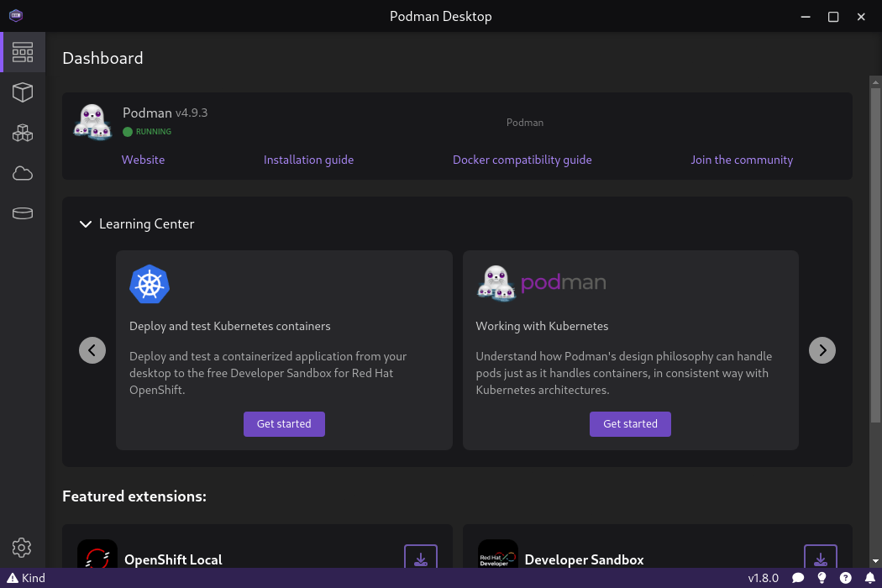The image size is (882, 588).
Task: Go to Containers via cube icon
Action: 23,92
